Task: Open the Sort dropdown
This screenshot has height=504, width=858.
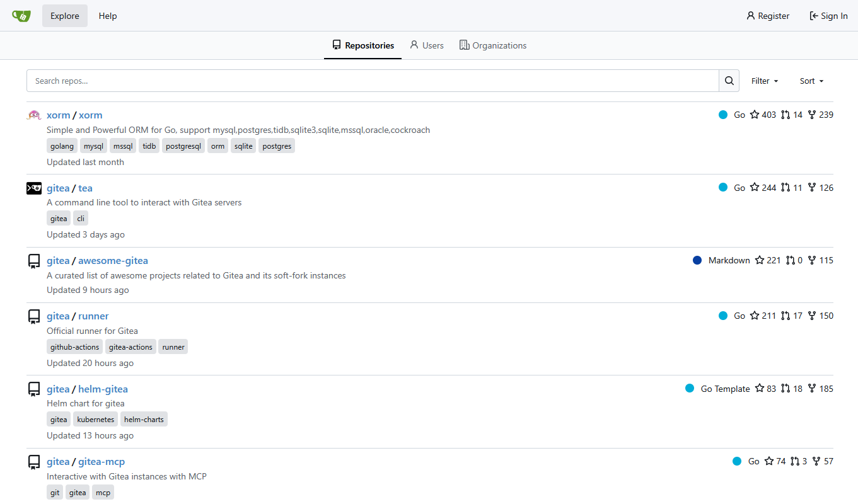Action: tap(812, 81)
